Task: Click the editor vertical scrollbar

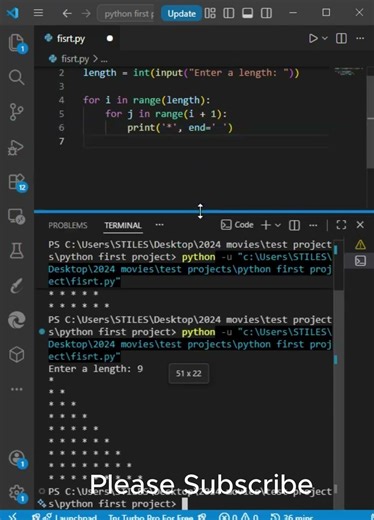Action: click(x=370, y=122)
